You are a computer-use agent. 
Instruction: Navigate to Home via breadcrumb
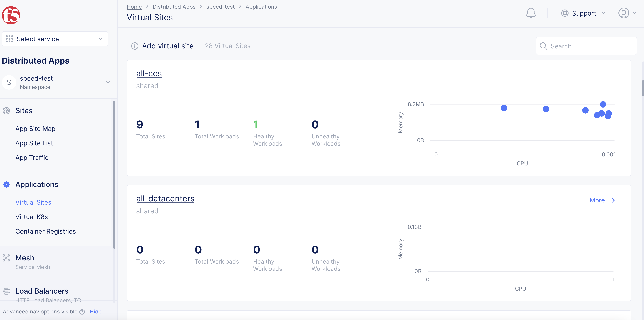(x=134, y=7)
